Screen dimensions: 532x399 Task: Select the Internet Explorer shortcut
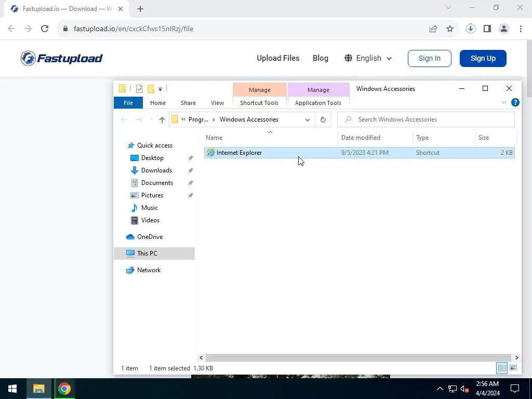coord(360,153)
